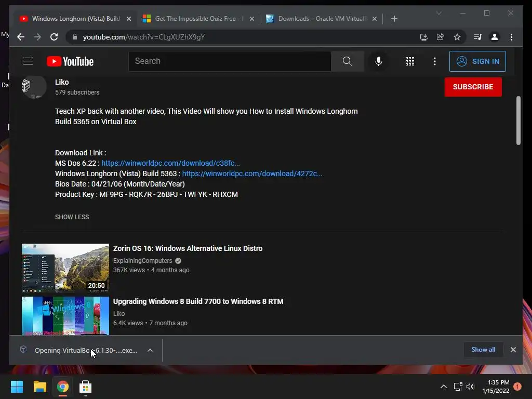Open the media controls icon in Chrome toolbar
The height and width of the screenshot is (399, 532).
(478, 37)
